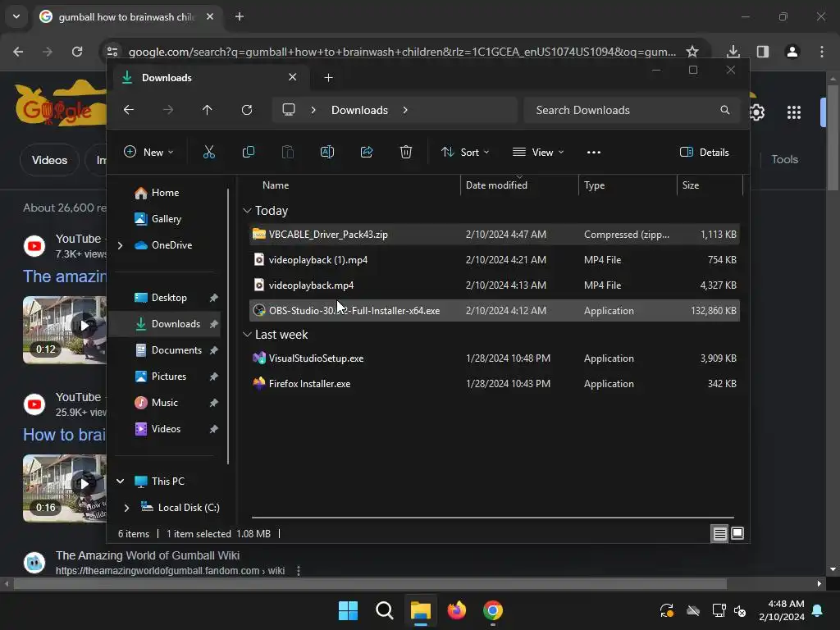Open Google apps grid icon
This screenshot has height=630, width=840.
point(794,112)
